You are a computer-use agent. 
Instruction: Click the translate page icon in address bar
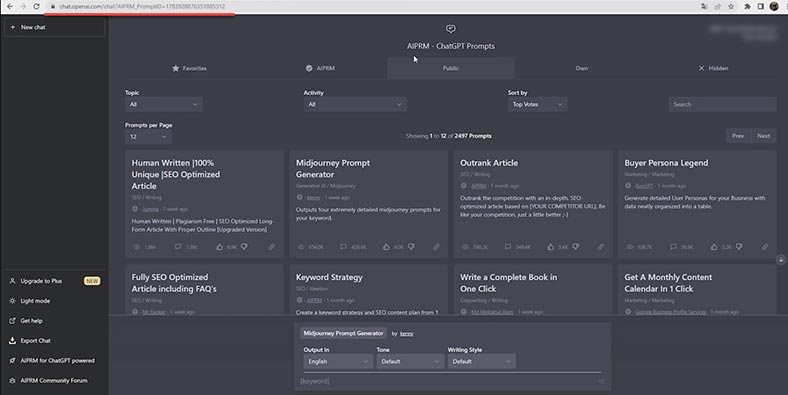pos(704,7)
